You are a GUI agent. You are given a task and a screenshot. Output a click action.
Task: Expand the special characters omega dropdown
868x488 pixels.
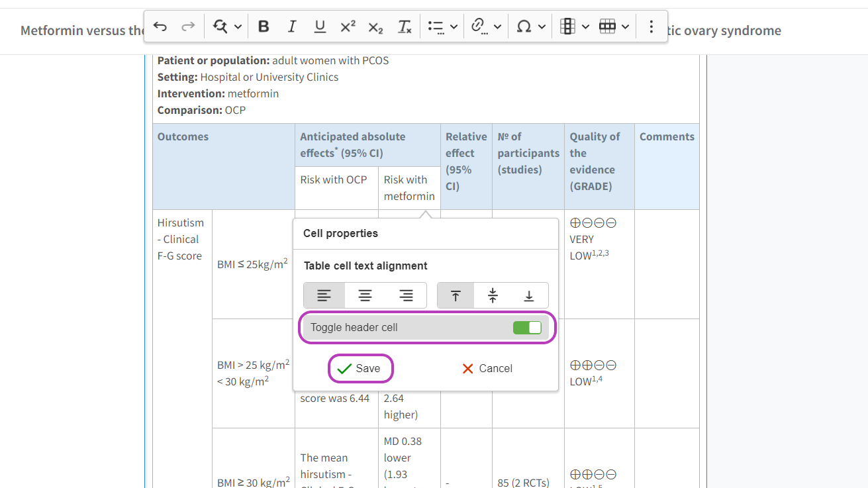tap(542, 26)
